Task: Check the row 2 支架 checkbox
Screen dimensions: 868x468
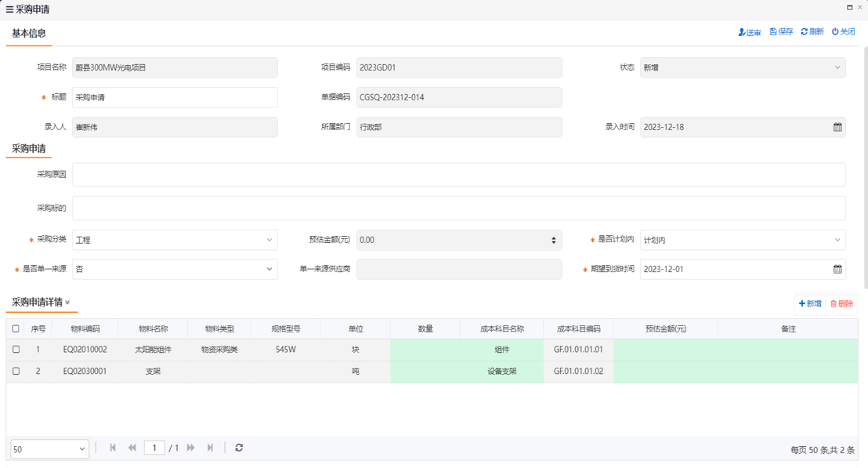Action: pos(16,371)
